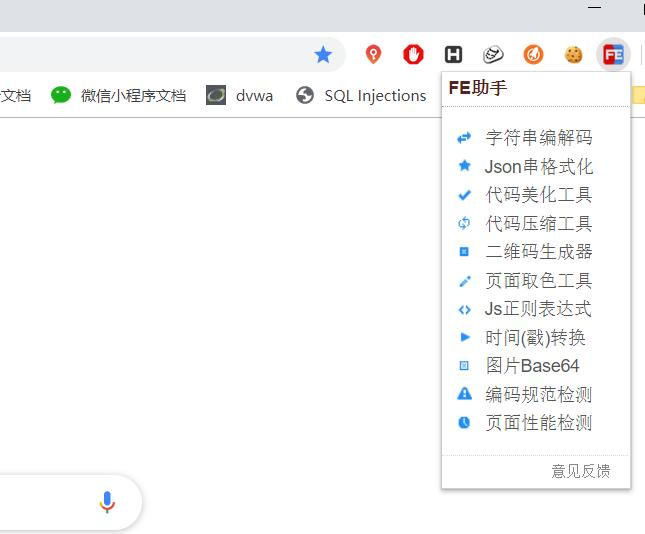
Task: Open the Tampermonkey-style sketch extension icon
Action: point(493,54)
